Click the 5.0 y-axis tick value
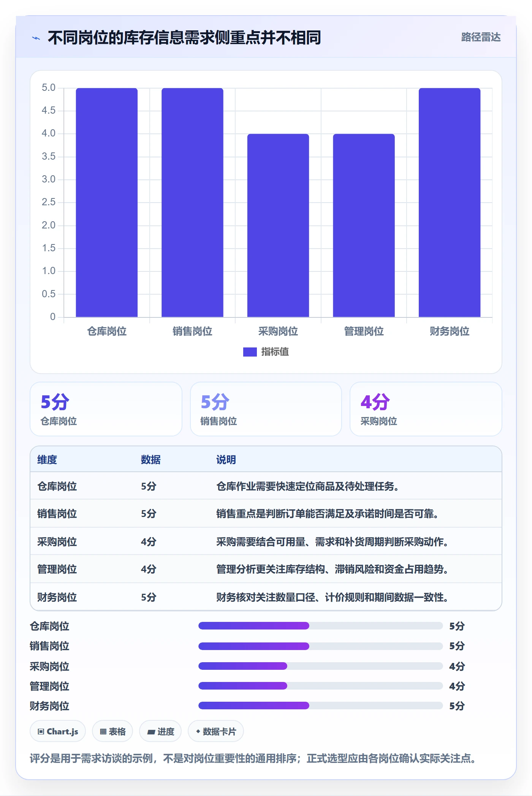The image size is (532, 796). click(49, 88)
